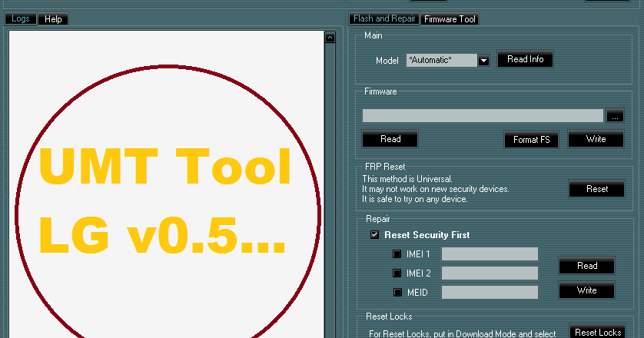Click the Repair section Write button
Screen dimensions: 644x338
click(587, 290)
